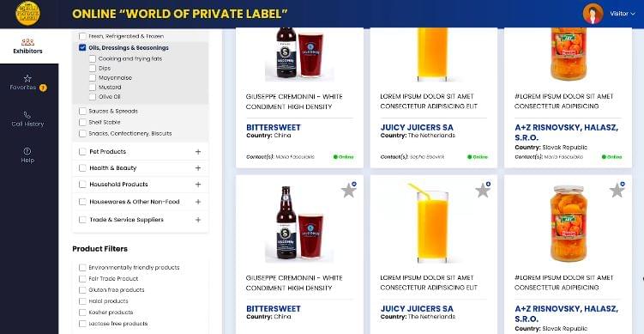The width and height of the screenshot is (644, 334).
Task: Open top-row BITTERSWEET exhibitor link
Action: 274,128
